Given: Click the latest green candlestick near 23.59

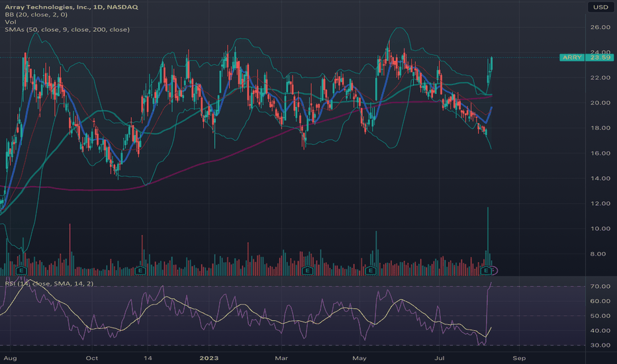Looking at the screenshot, I should point(491,64).
